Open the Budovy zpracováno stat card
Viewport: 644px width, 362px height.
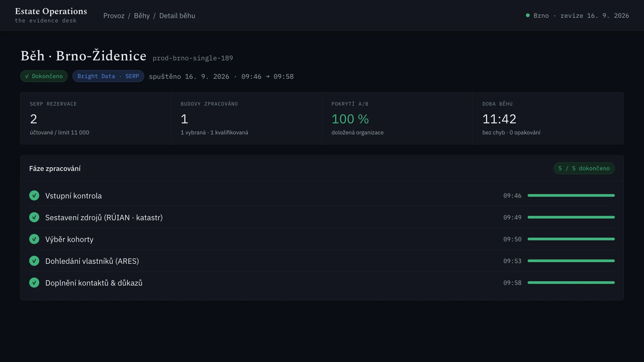pos(247,118)
